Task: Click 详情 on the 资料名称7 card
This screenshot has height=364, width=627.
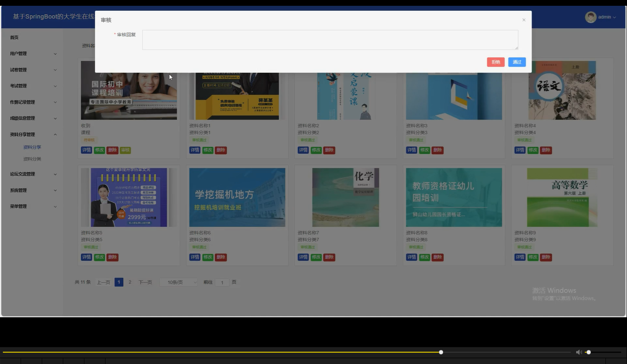Action: point(303,257)
